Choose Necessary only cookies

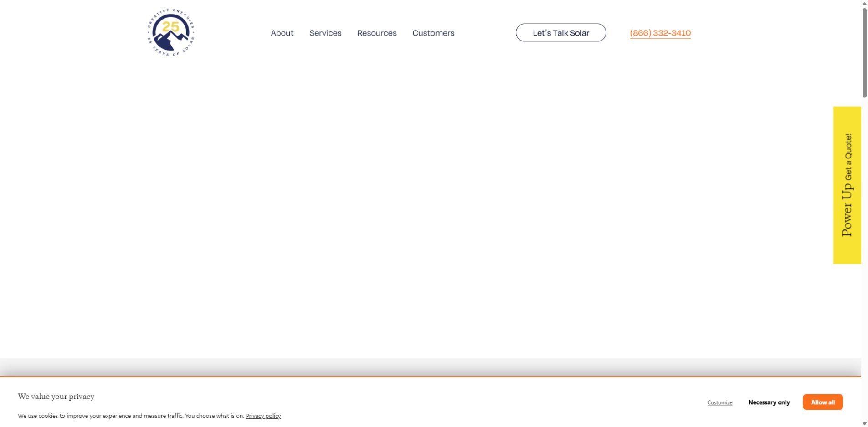pyautogui.click(x=769, y=402)
